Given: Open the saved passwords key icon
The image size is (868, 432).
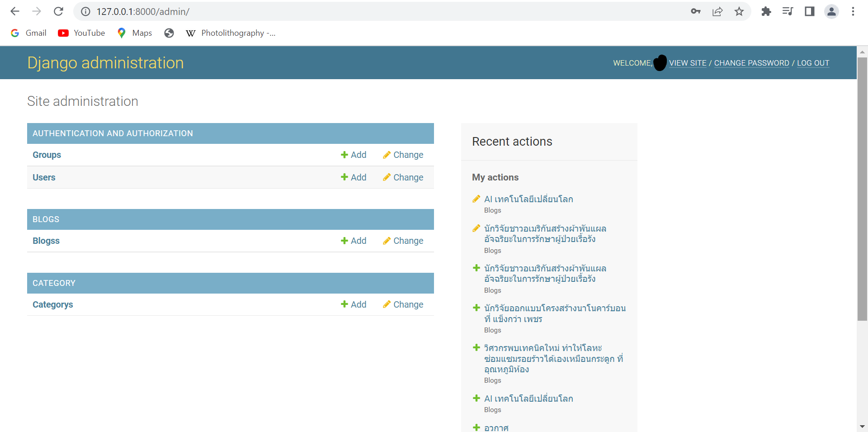Looking at the screenshot, I should (696, 11).
